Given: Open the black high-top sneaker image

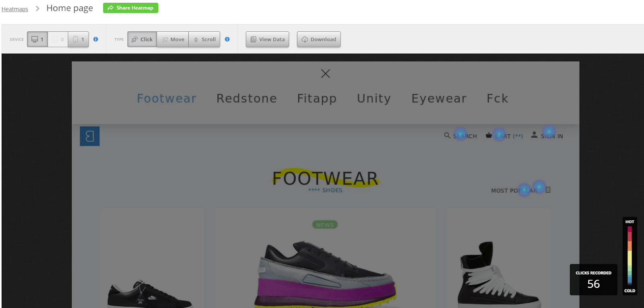Looking at the screenshot, I should (499, 275).
